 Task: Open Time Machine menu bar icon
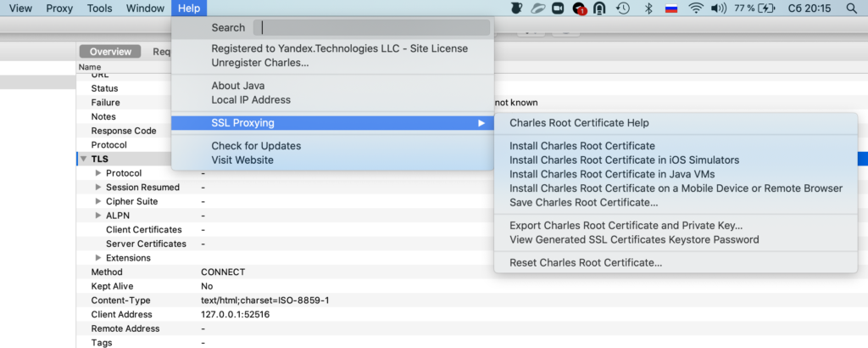pyautogui.click(x=623, y=8)
